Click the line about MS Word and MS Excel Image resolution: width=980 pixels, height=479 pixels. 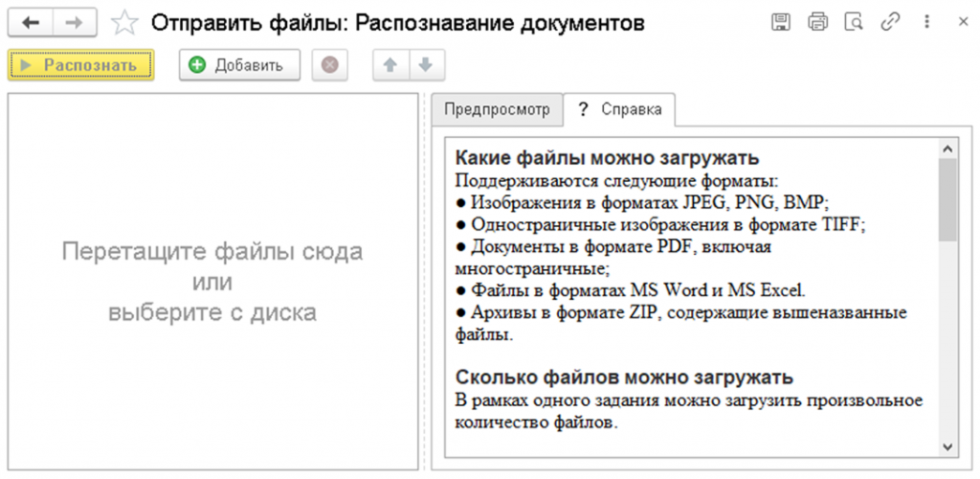[x=631, y=290]
